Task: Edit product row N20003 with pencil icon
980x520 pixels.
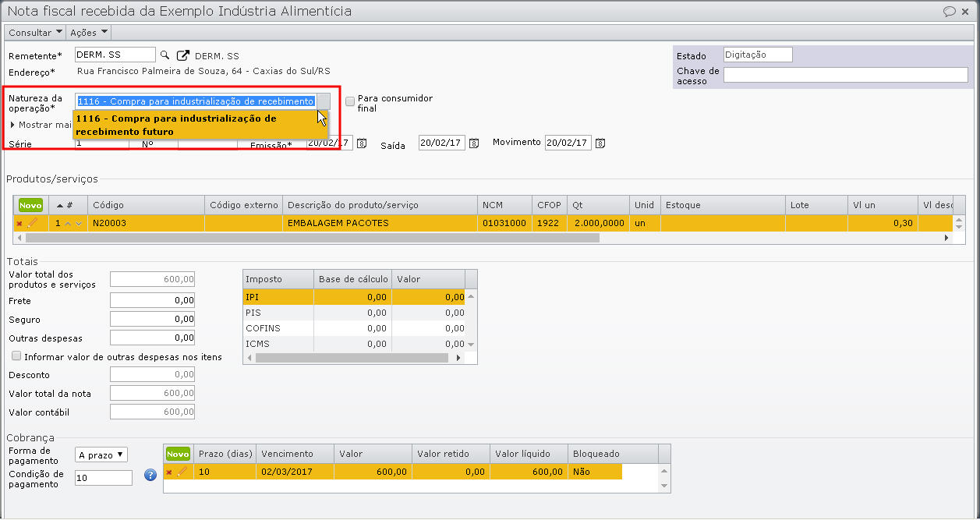Action: point(32,223)
